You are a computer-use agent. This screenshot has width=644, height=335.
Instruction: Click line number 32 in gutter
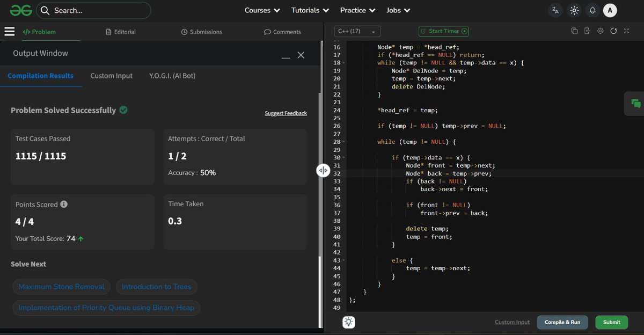pos(336,173)
